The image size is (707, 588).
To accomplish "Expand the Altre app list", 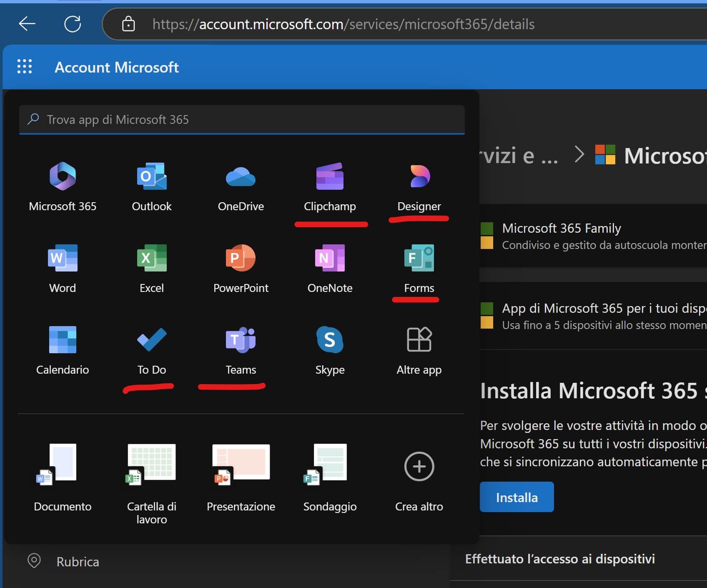I will 419,340.
